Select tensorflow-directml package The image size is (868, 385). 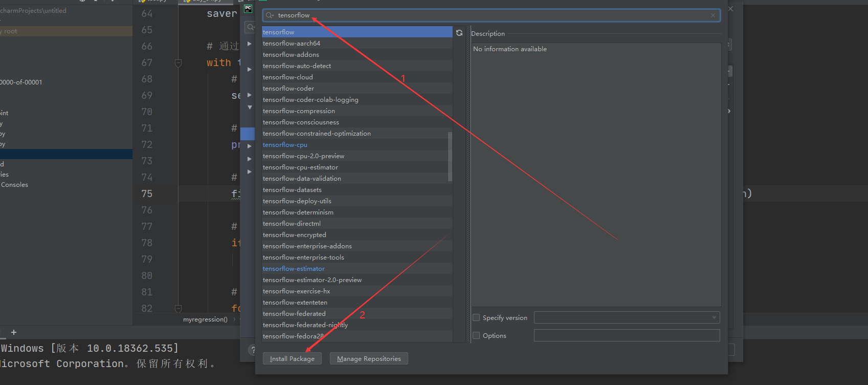pyautogui.click(x=357, y=223)
